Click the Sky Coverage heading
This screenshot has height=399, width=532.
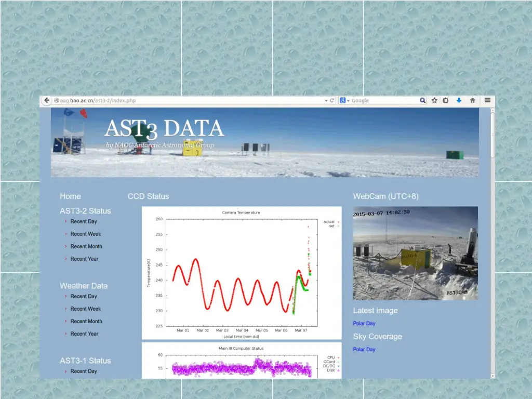[377, 337]
